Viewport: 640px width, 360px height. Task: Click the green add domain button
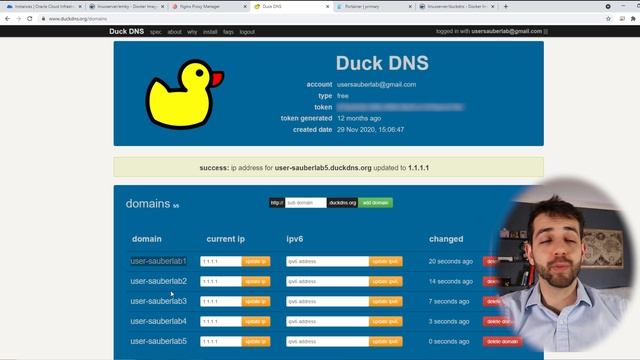click(376, 203)
